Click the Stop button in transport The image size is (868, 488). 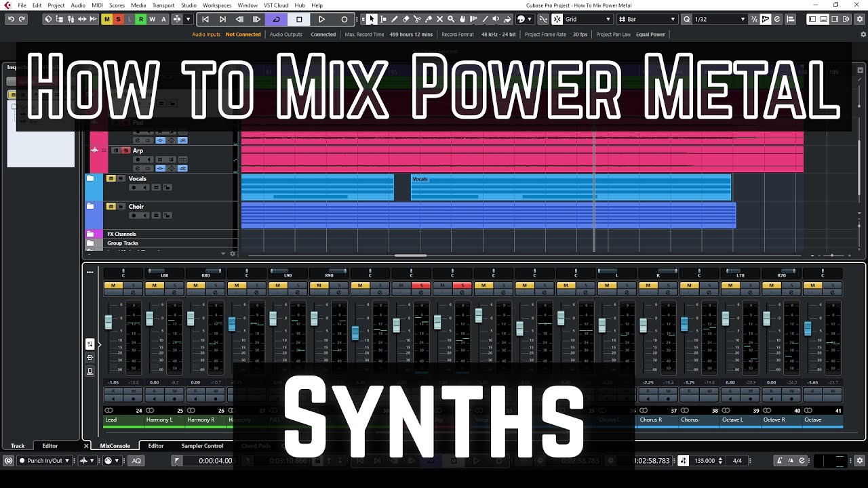(x=299, y=19)
